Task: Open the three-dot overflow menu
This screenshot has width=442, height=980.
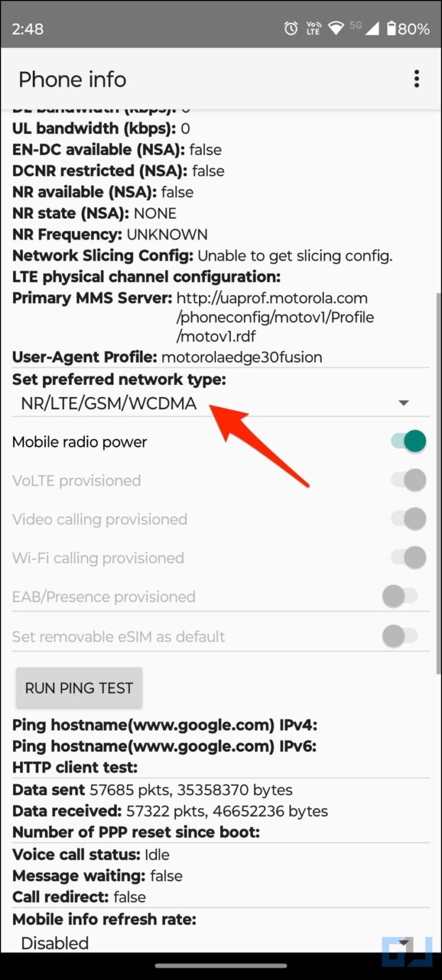Action: point(416,78)
